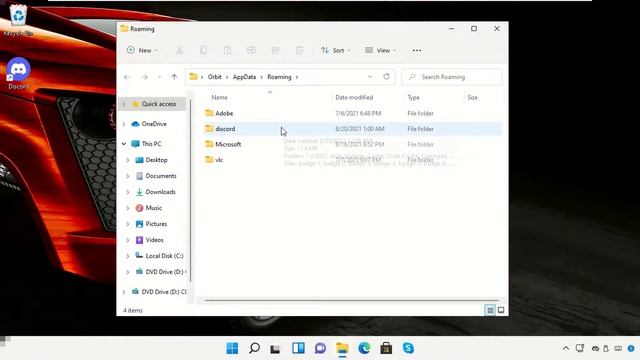Image resolution: width=640 pixels, height=360 pixels.
Task: Click the Copy icon in toolbar
Action: point(203,50)
